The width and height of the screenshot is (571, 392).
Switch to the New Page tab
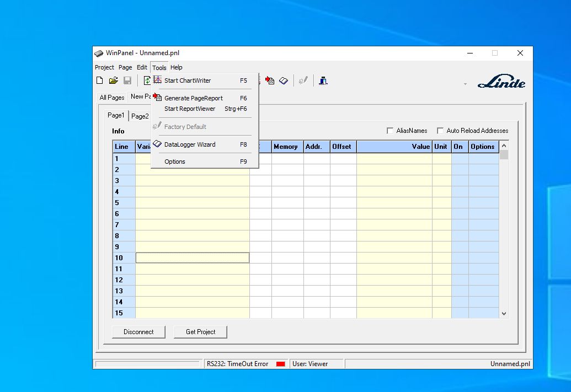(141, 96)
